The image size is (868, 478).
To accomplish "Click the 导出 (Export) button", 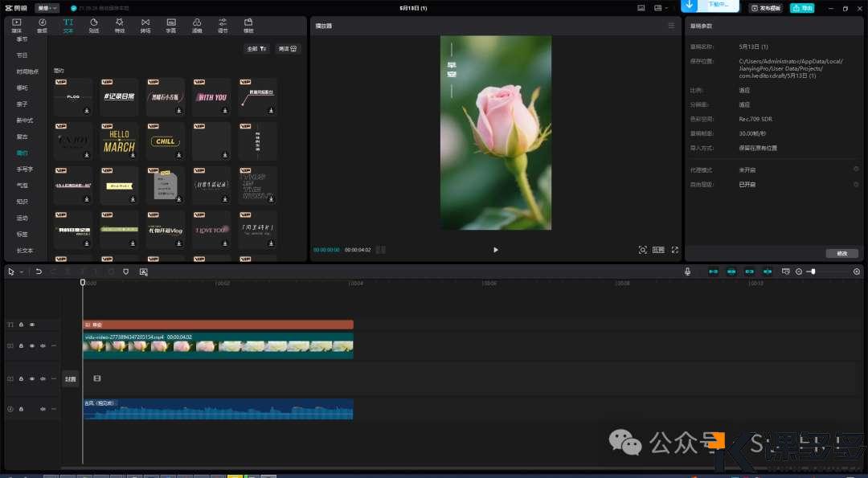I will 801,8.
